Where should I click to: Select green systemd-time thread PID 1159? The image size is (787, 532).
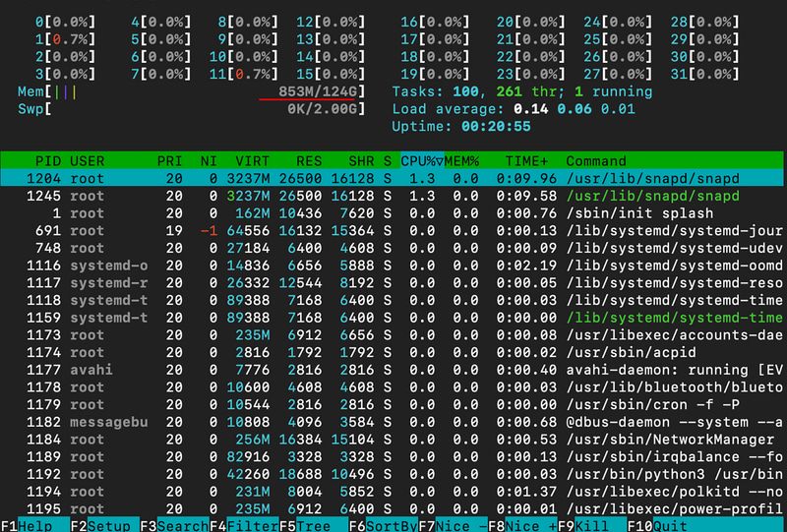click(392, 318)
